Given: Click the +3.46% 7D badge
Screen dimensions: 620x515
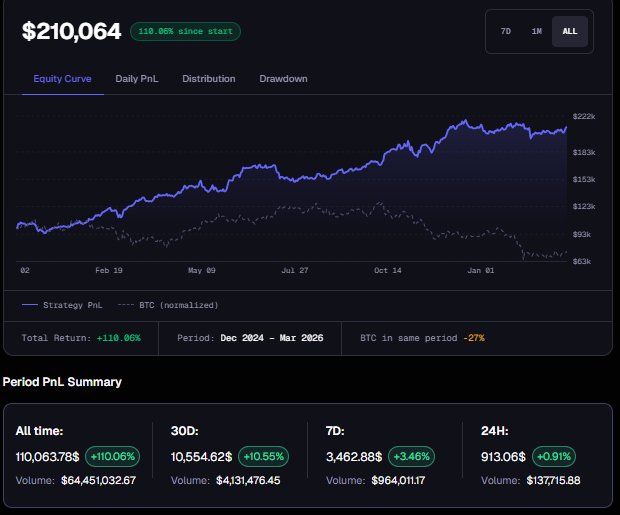Looking at the screenshot, I should pos(412,456).
